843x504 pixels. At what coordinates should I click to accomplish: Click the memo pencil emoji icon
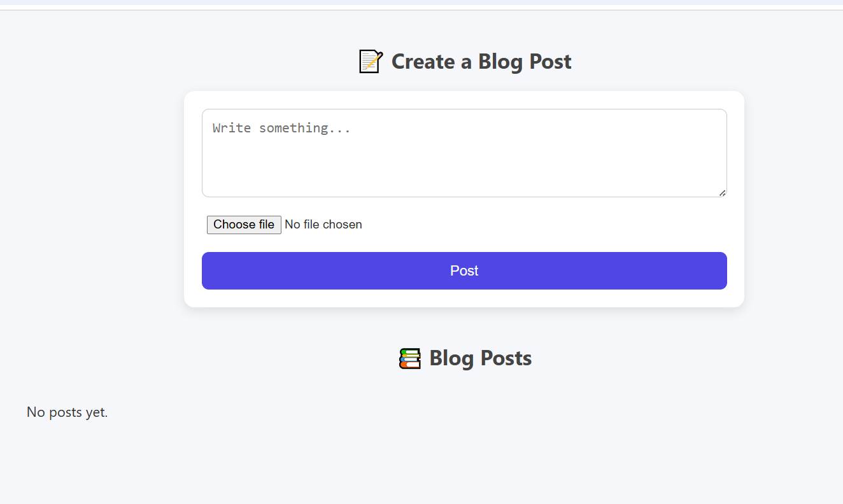pyautogui.click(x=371, y=62)
